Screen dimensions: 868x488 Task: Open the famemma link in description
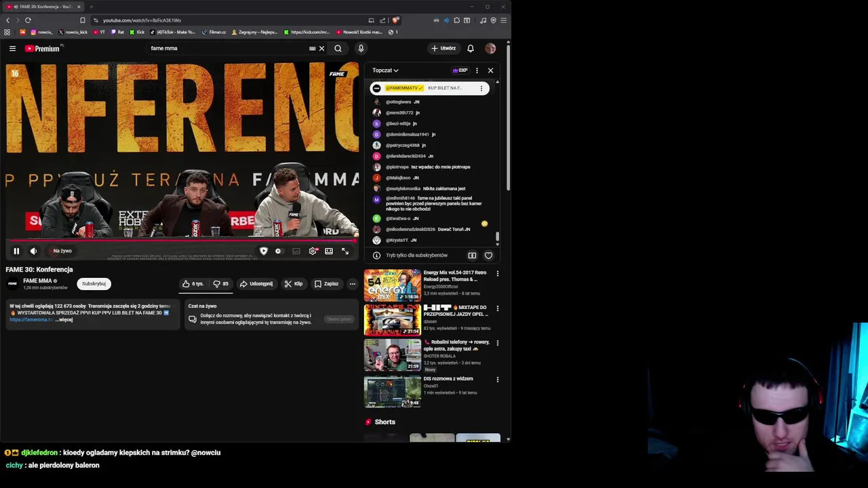31,319
